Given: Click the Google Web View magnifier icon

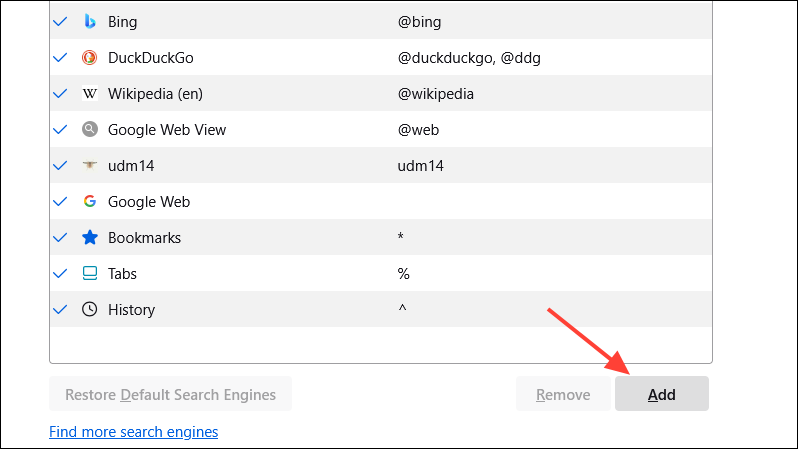Looking at the screenshot, I should coord(90,130).
